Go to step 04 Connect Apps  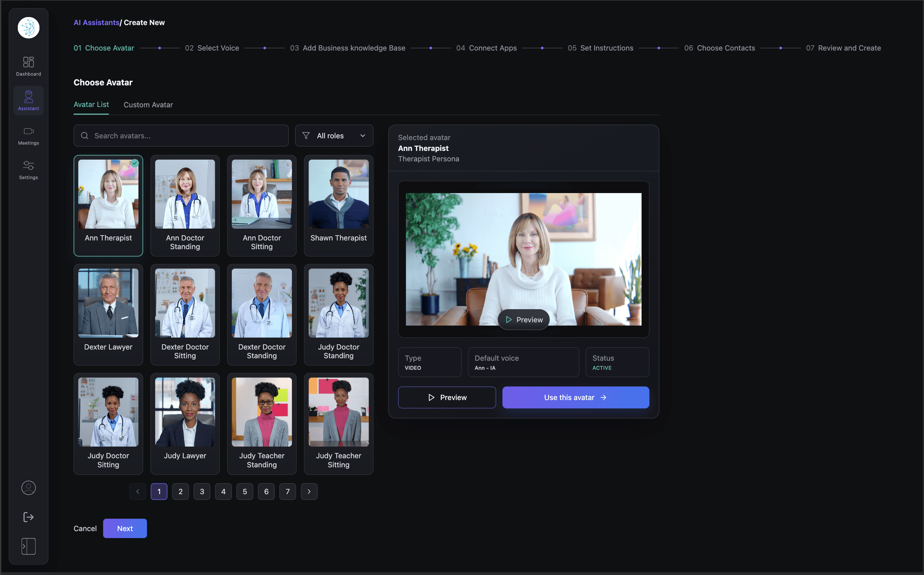pyautogui.click(x=486, y=48)
